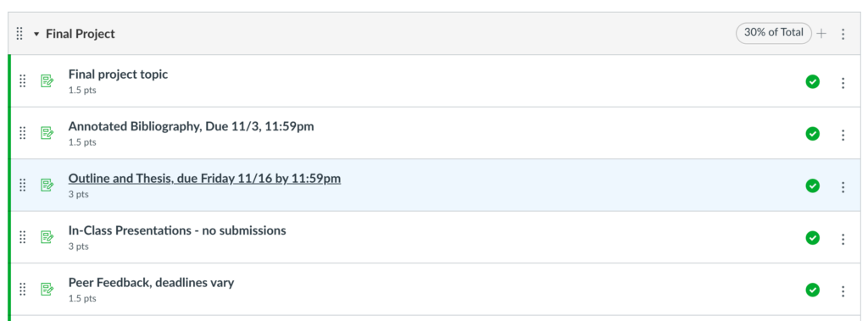Screen dimensions: 868x321
Task: Open options menu for Peer Feedback assignment
Action: (x=843, y=291)
